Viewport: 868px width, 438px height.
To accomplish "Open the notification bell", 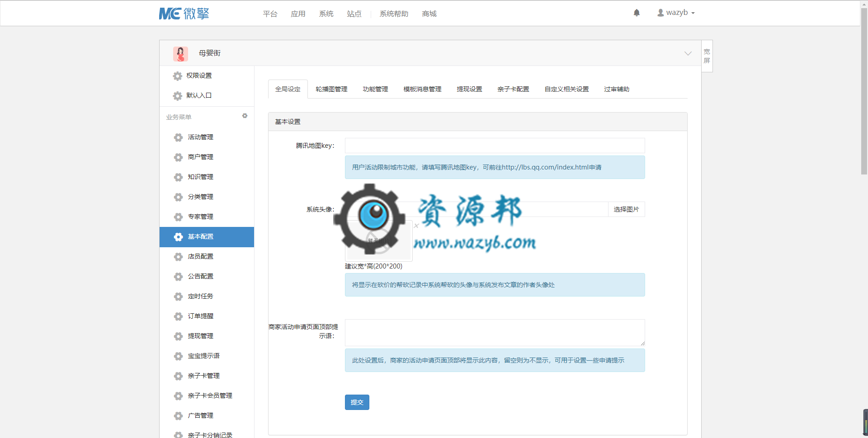I will click(x=637, y=13).
